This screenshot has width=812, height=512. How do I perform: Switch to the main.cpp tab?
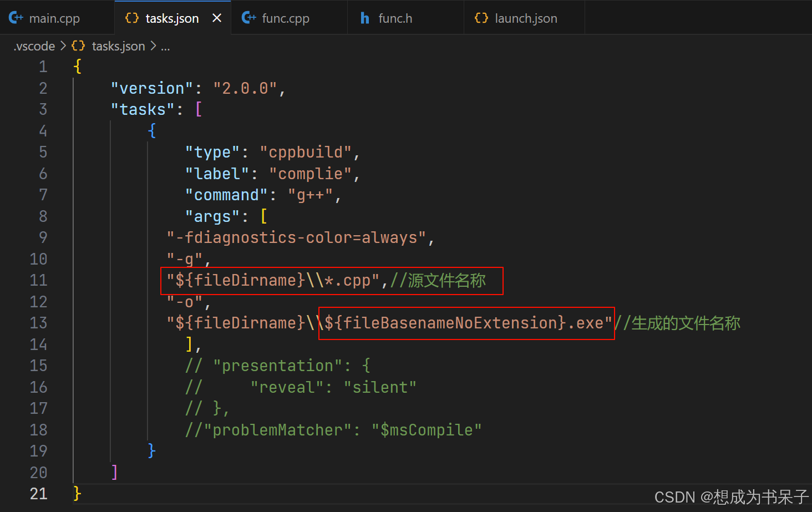click(55, 17)
